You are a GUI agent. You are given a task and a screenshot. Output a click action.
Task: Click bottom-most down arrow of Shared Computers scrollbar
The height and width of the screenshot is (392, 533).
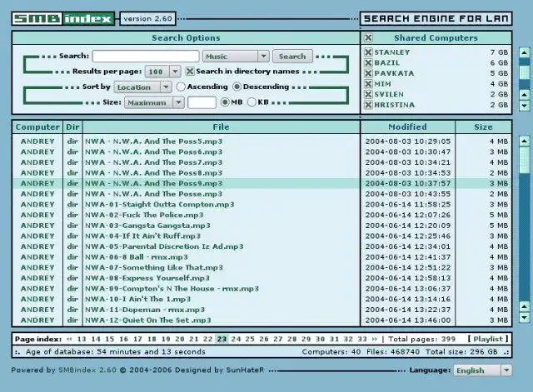coord(525,106)
